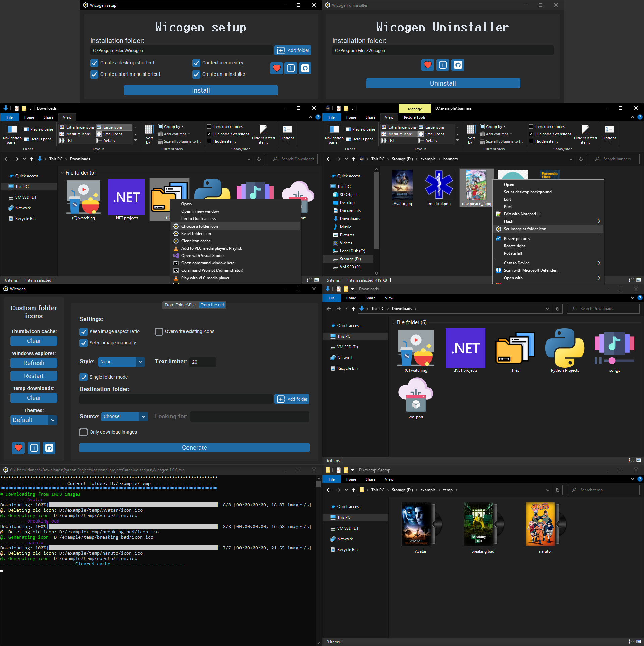
Task: Click Hide selected items in top Downloads ribbon
Action: click(263, 134)
